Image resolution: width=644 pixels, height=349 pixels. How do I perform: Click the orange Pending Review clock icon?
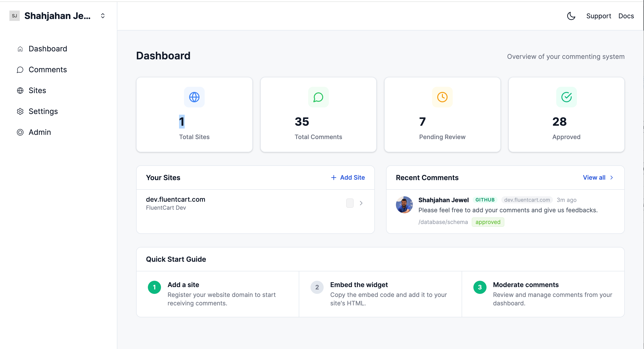(442, 97)
